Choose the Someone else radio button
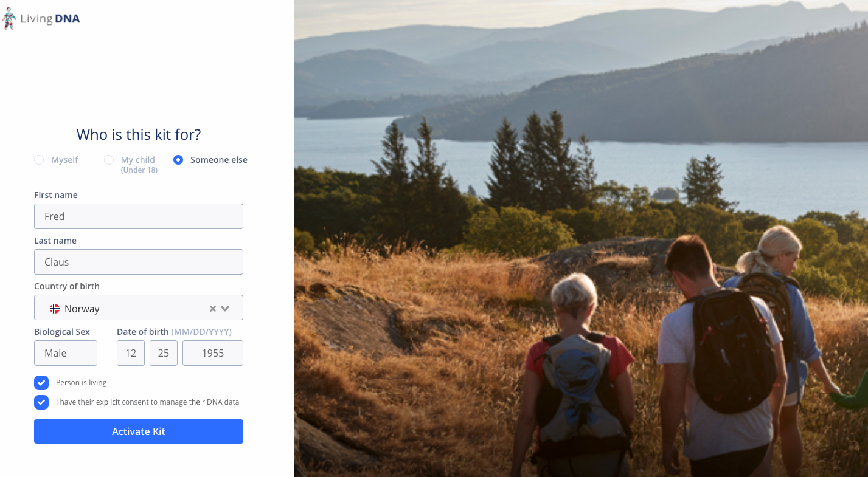This screenshot has height=477, width=868. [178, 160]
